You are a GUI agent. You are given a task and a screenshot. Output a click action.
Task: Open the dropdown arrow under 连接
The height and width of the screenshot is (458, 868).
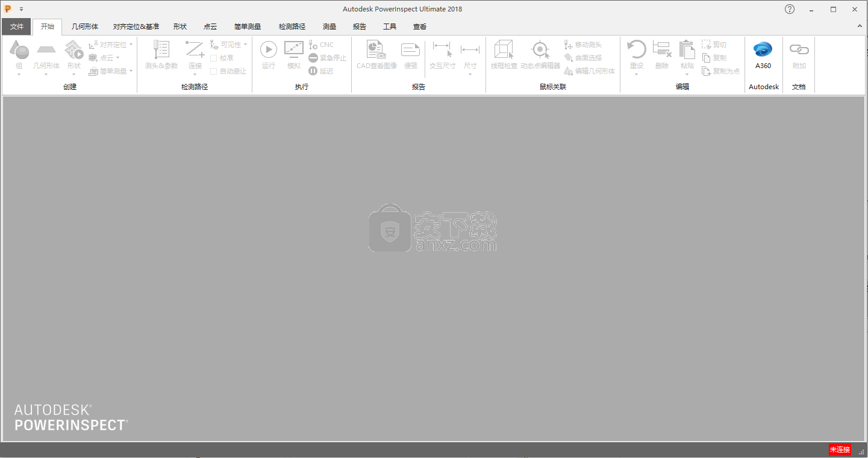[195, 75]
